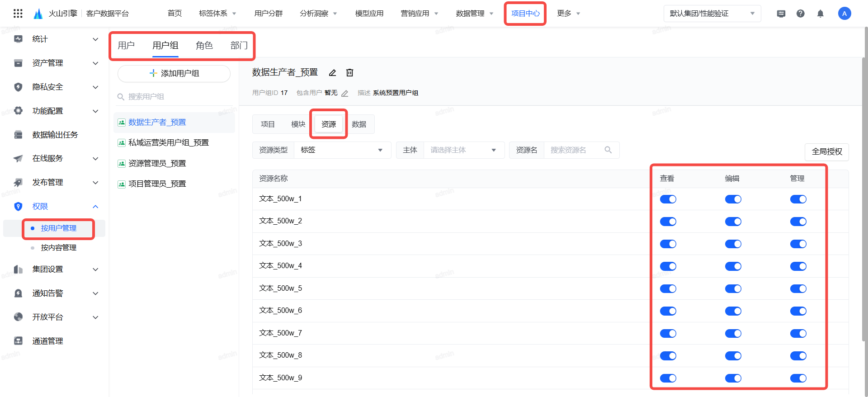This screenshot has height=397, width=868.
Task: Switch to the 角色 tab
Action: (204, 45)
